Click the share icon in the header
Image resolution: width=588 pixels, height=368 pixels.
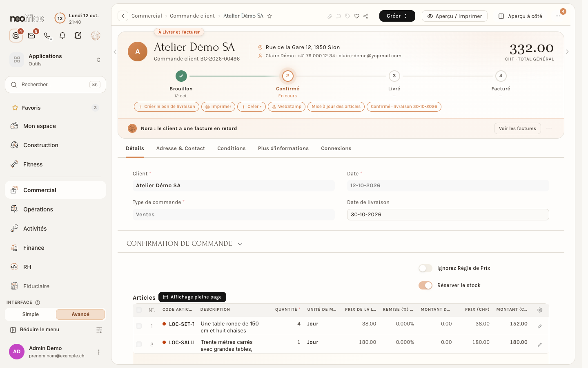tap(366, 16)
